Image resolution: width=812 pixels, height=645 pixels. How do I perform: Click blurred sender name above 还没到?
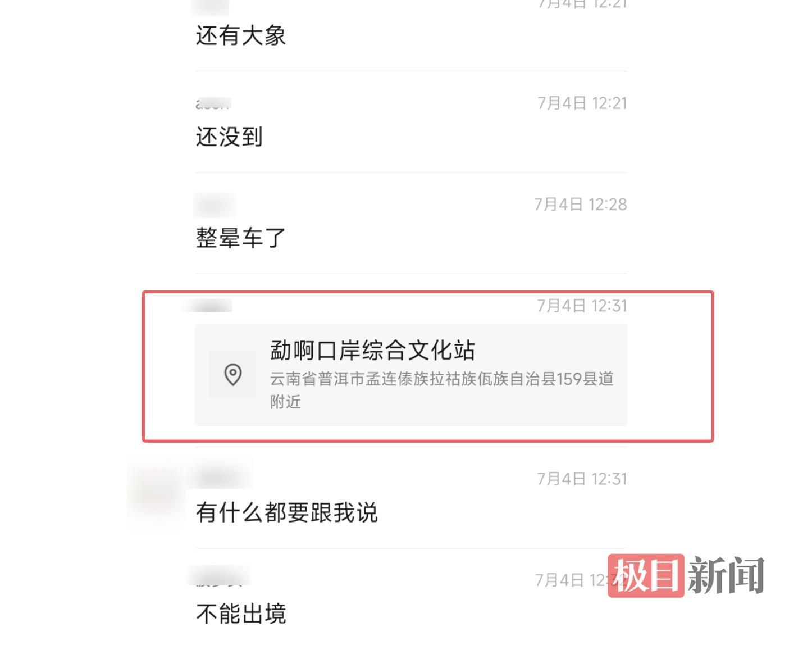click(x=213, y=103)
